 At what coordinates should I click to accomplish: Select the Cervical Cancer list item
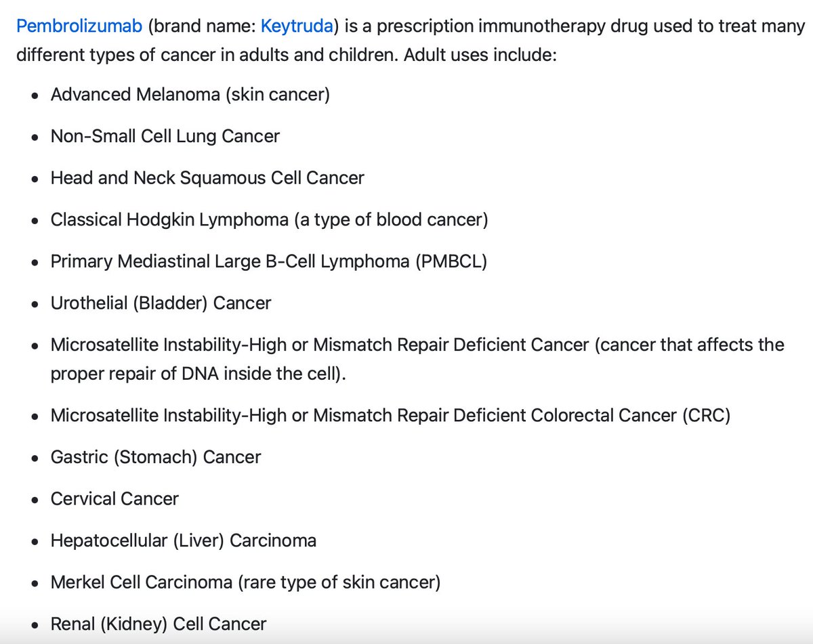[114, 499]
